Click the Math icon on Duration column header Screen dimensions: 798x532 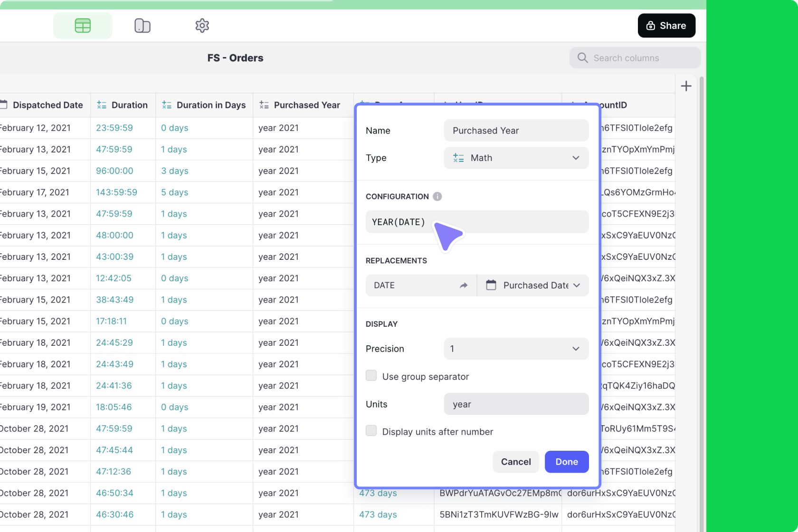102,105
